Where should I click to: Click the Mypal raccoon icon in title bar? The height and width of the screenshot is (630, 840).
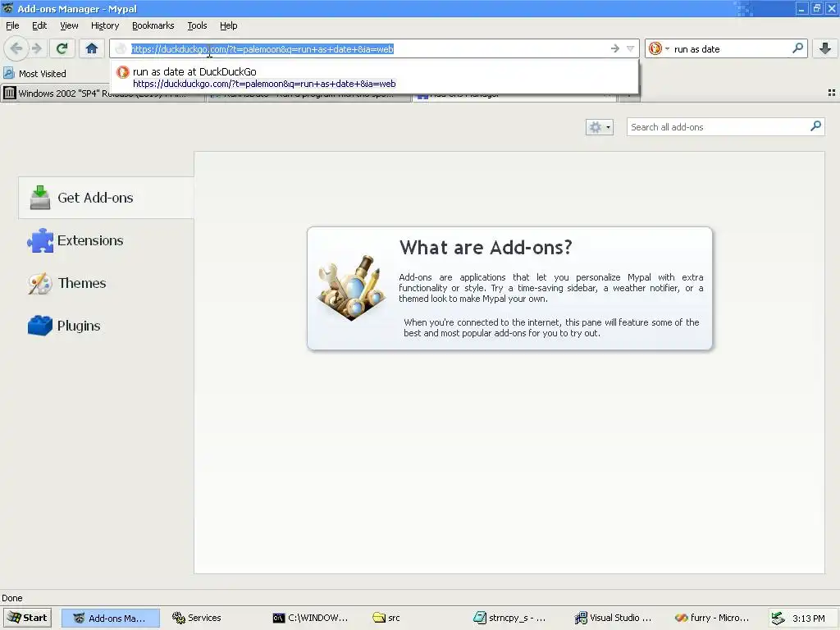click(7, 8)
